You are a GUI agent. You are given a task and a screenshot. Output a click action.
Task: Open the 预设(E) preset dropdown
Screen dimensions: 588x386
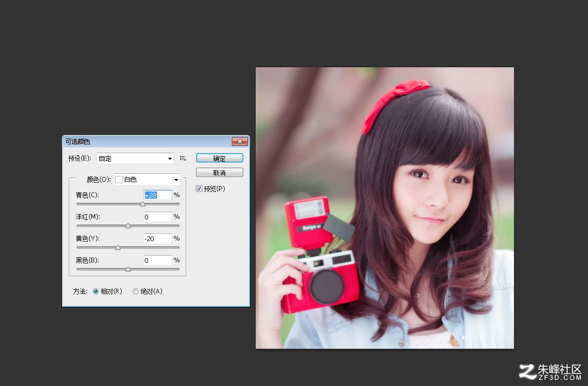[x=135, y=158]
